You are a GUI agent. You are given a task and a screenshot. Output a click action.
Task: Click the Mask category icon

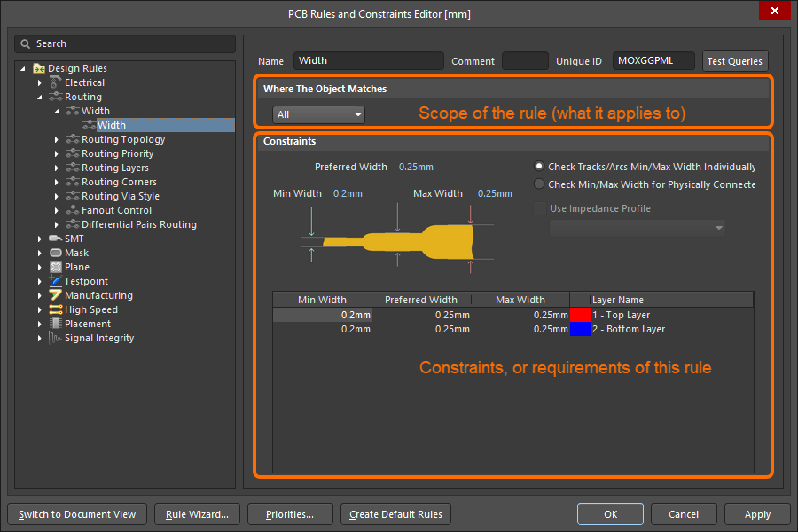coord(55,253)
